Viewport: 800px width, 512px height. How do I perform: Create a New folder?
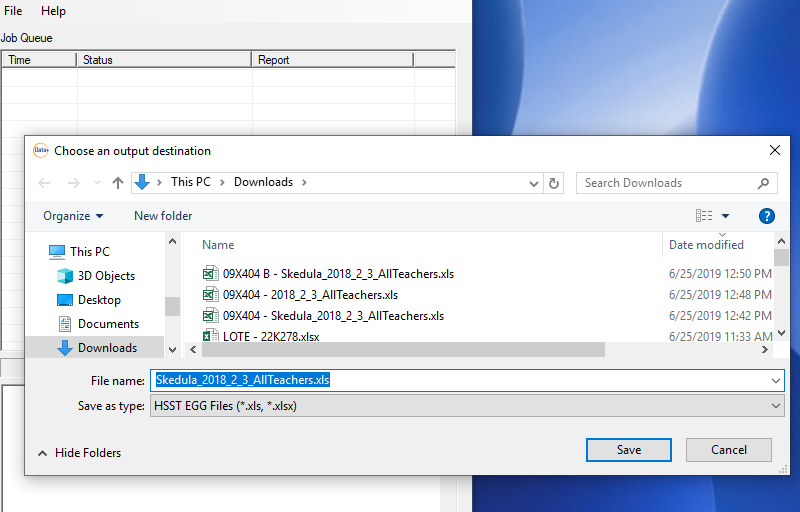pyautogui.click(x=163, y=216)
